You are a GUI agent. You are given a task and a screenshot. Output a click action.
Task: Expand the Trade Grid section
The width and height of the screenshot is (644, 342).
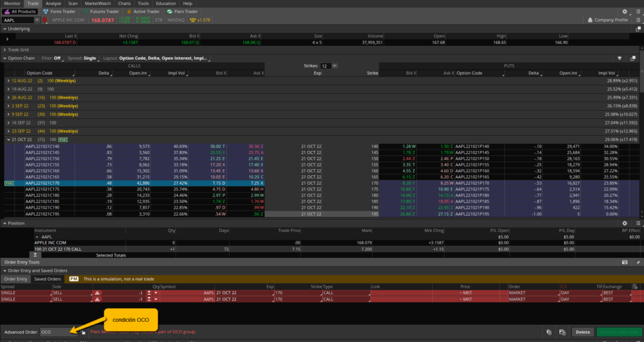pyautogui.click(x=4, y=49)
